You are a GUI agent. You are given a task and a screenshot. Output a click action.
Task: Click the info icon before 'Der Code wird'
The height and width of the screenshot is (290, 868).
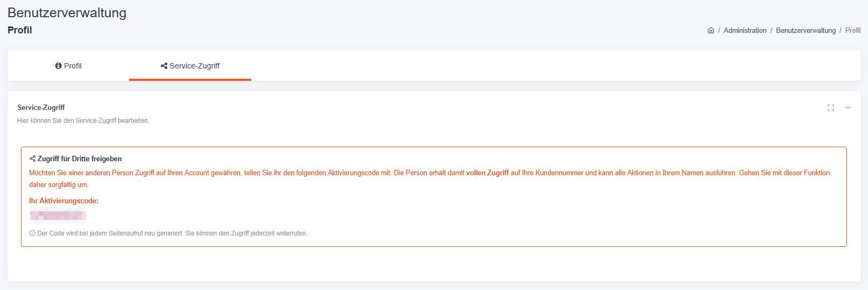(x=32, y=233)
